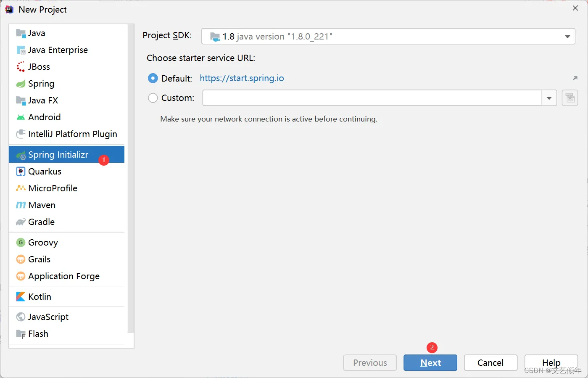This screenshot has width=588, height=378.
Task: Click the Spring Initializr icon
Action: 21,155
